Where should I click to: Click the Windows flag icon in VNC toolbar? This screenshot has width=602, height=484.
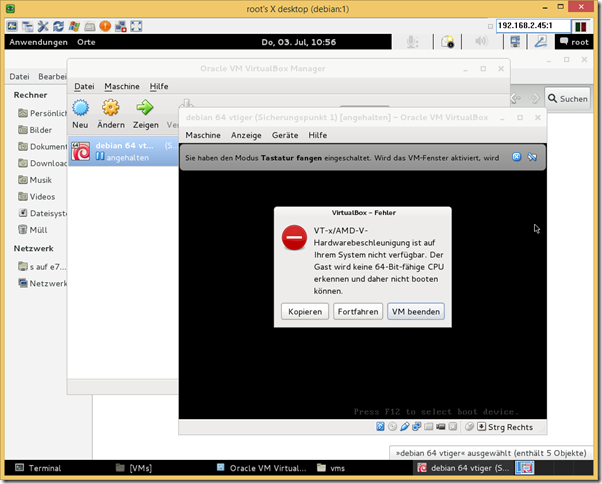tap(74, 26)
